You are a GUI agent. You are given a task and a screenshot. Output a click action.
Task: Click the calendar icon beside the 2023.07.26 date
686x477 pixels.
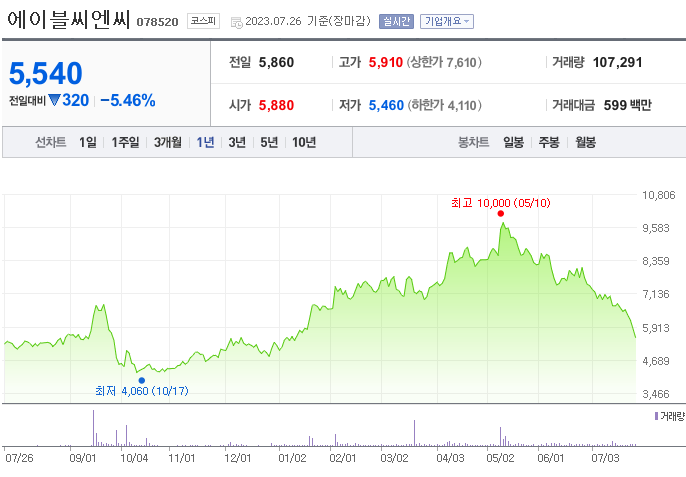tap(236, 22)
